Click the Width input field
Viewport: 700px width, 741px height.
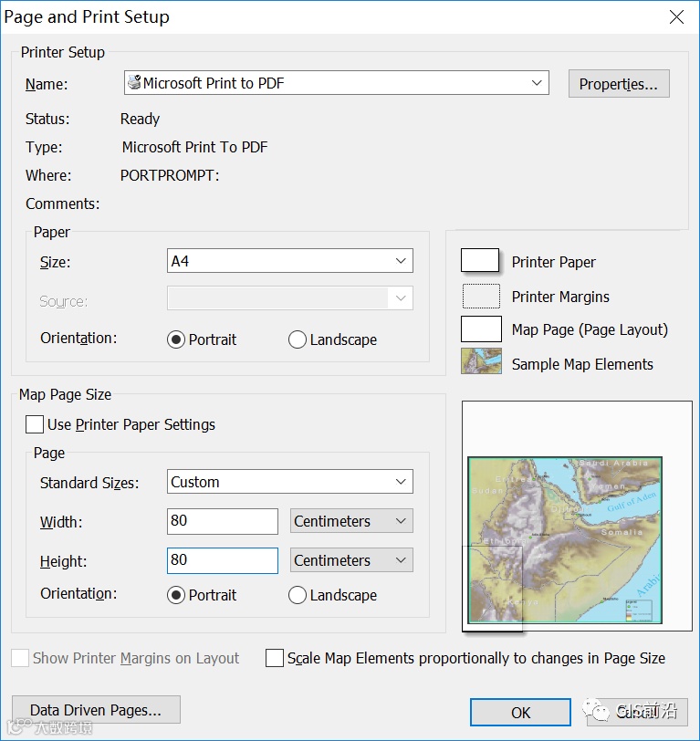coord(222,521)
